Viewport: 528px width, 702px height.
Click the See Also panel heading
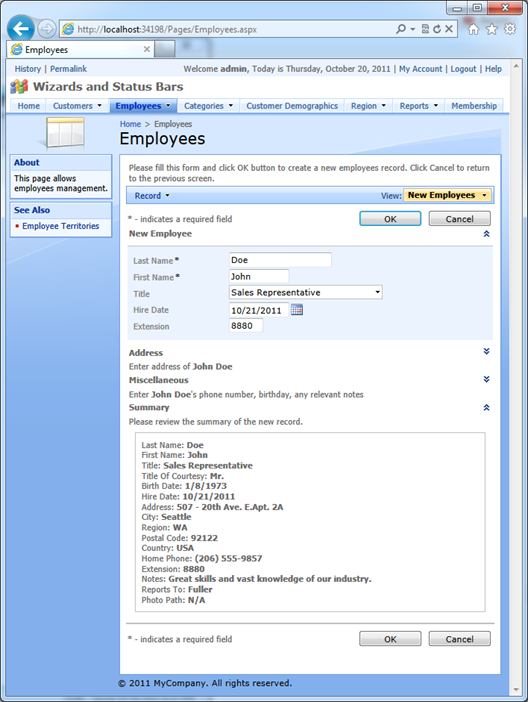tap(32, 210)
